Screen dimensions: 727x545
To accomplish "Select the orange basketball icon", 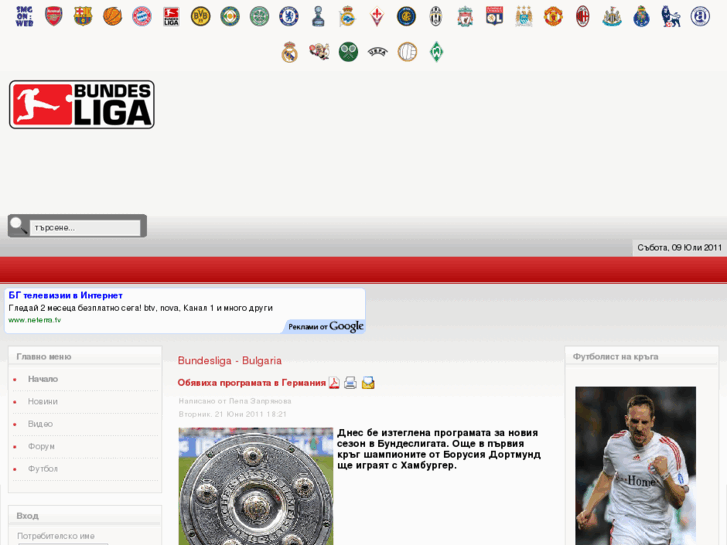I will pos(112,17).
